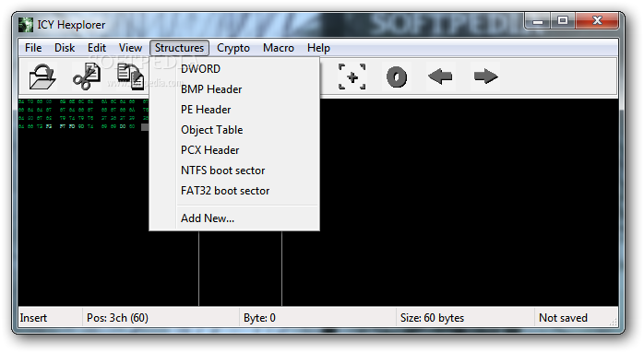Click the right arrow forward icon
The width and height of the screenshot is (644, 353).
486,76
